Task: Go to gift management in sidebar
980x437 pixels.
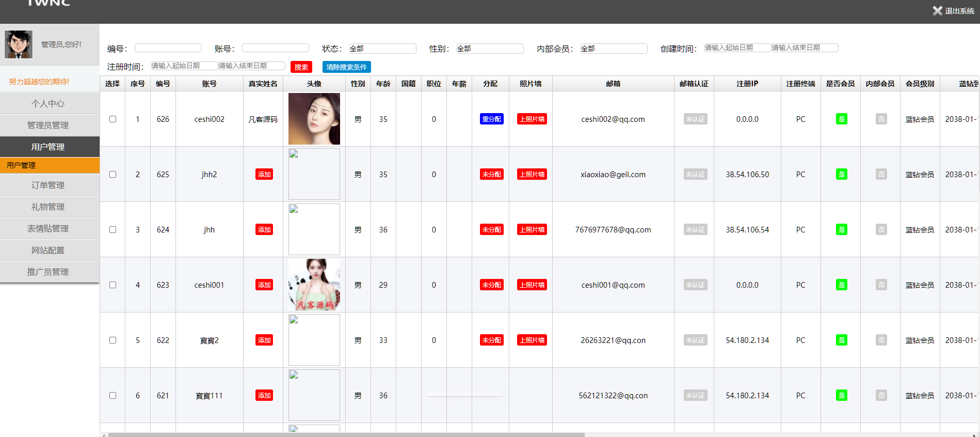Action: click(x=48, y=207)
